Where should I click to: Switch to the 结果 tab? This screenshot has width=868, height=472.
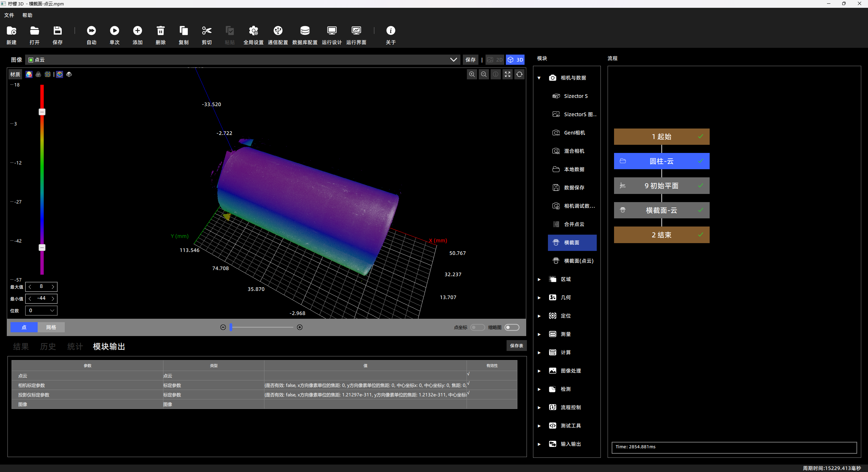[21, 347]
